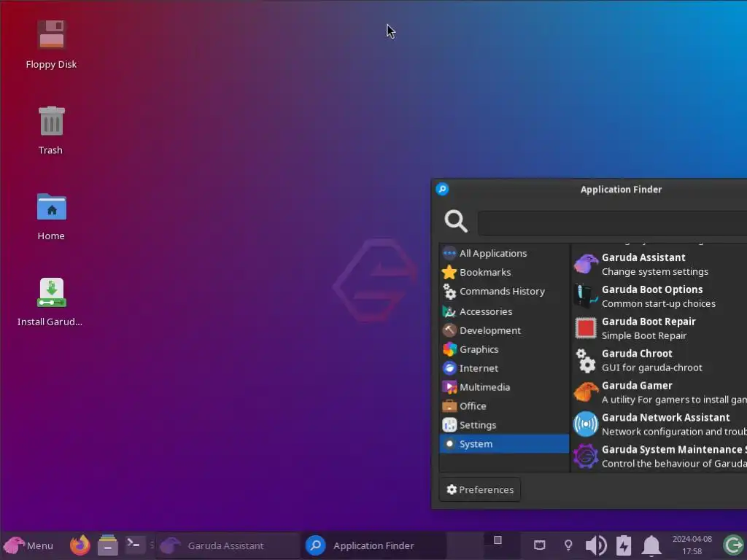Launch Firefox from the panel
Viewport: 747px width, 560px height.
pos(80,545)
